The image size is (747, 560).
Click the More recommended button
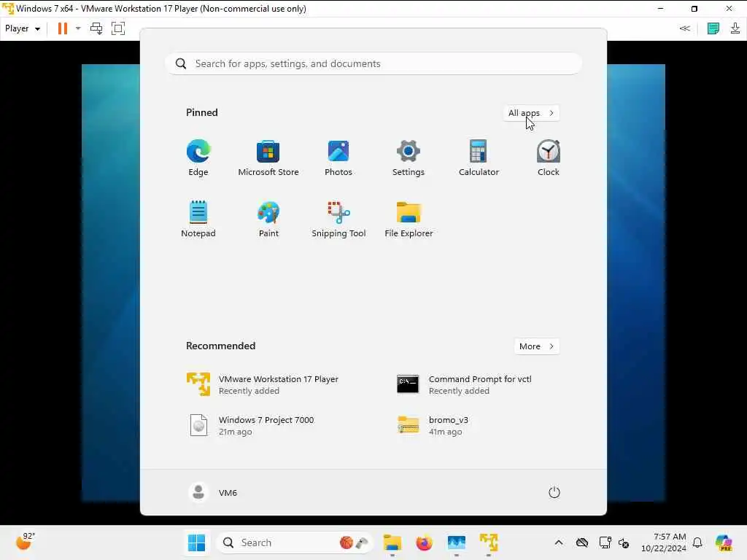[x=537, y=346]
